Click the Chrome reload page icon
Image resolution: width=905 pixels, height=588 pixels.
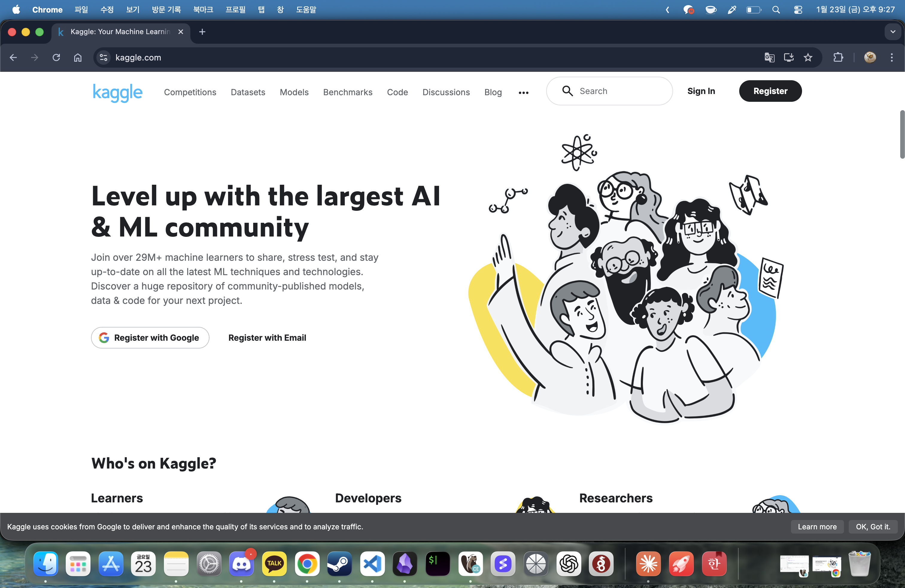point(56,57)
